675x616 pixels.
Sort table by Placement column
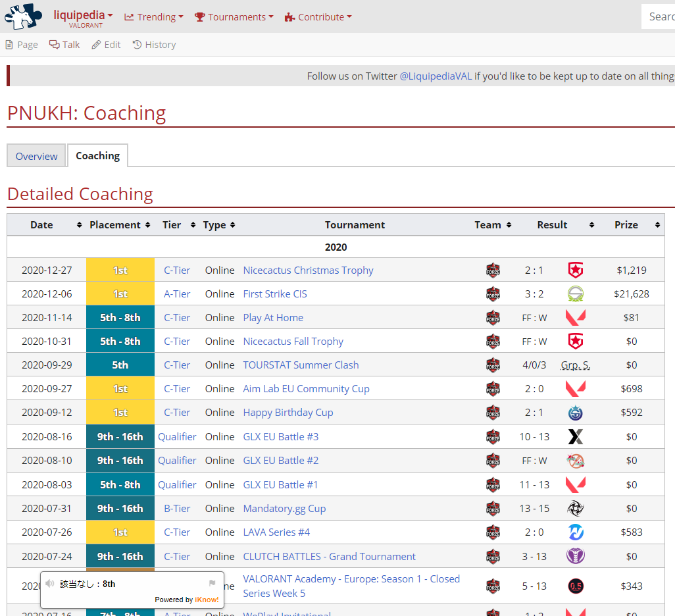(147, 225)
